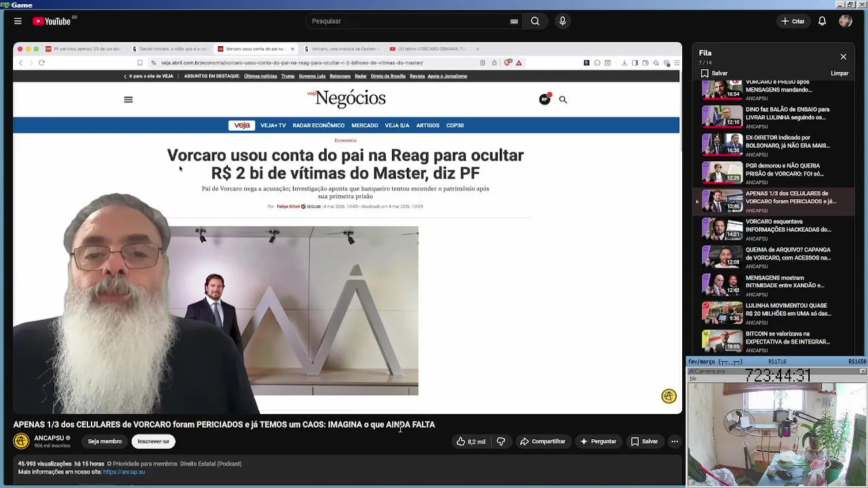868x488 pixels.
Task: Subscribe with Inscrever-se button
Action: 153,441
